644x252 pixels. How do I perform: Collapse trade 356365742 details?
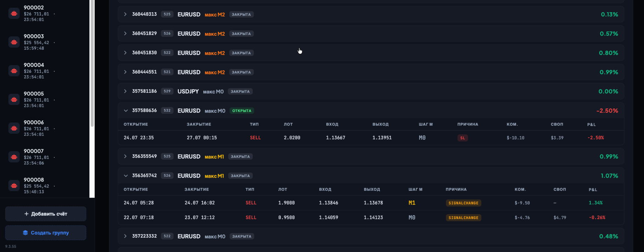(126, 176)
